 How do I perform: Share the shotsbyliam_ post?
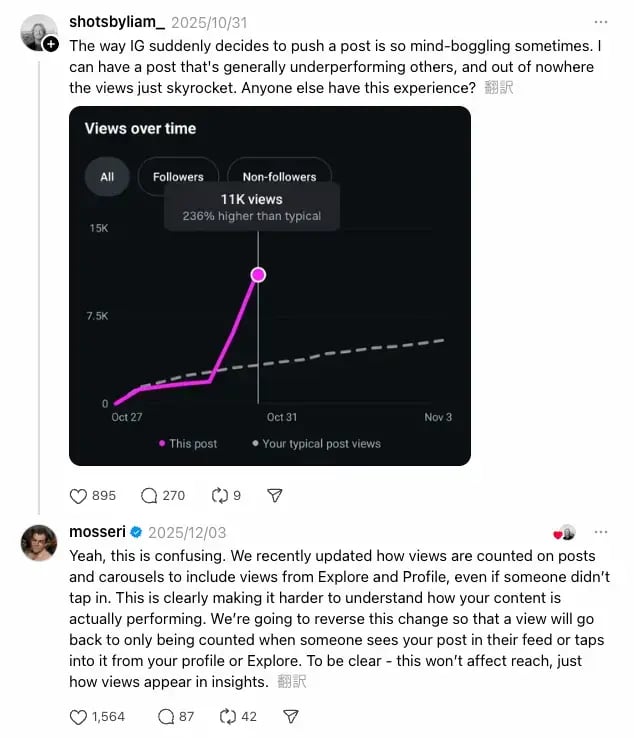(x=275, y=495)
